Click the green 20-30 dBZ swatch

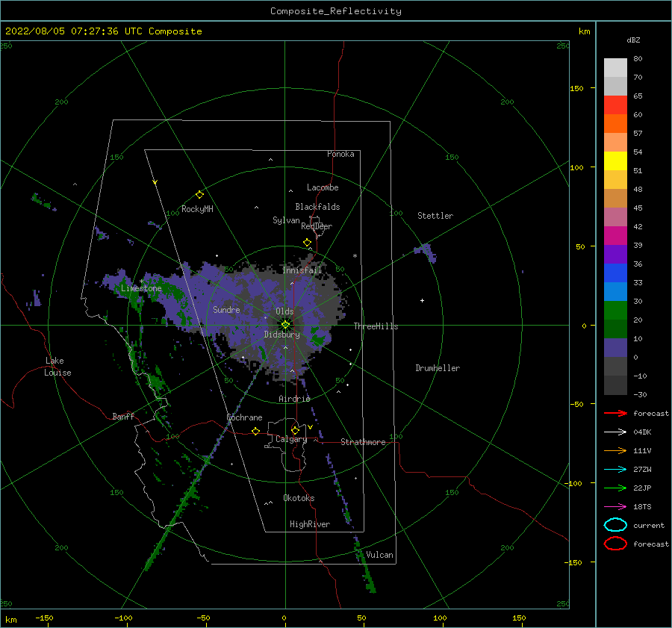click(615, 311)
